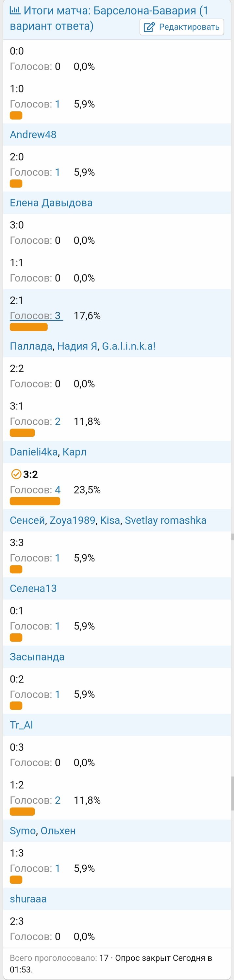
Task: Open G.a.l.i.n.k.a! user profile
Action: pyautogui.click(x=129, y=346)
